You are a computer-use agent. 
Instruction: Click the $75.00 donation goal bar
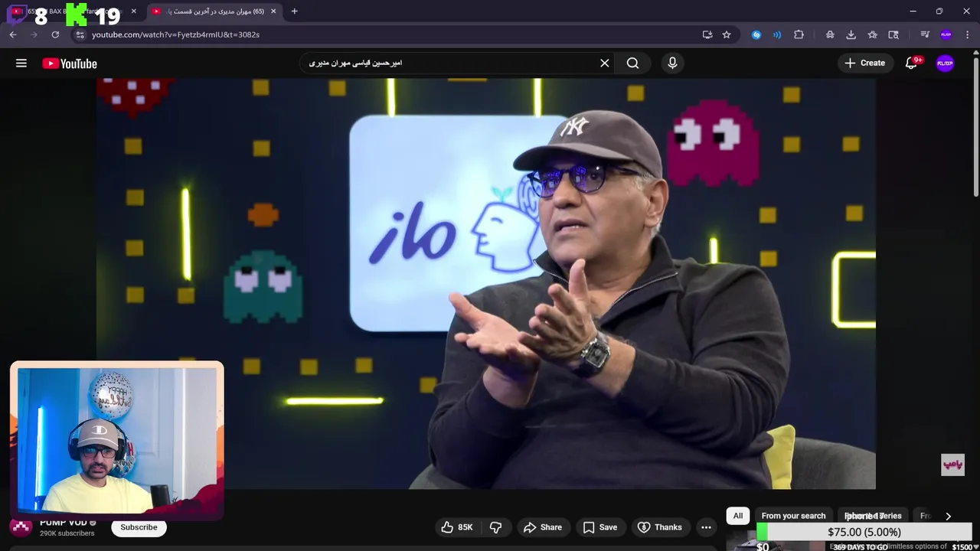[x=864, y=532]
